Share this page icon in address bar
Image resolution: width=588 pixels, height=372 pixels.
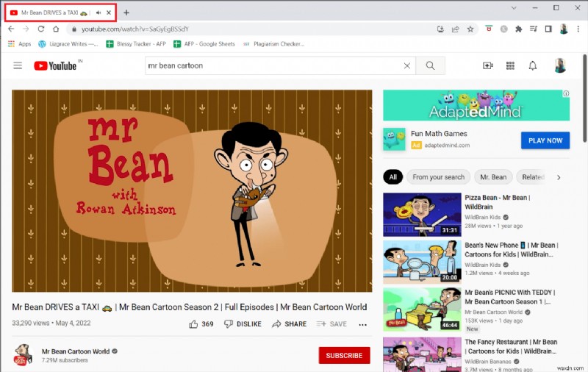pyautogui.click(x=455, y=29)
